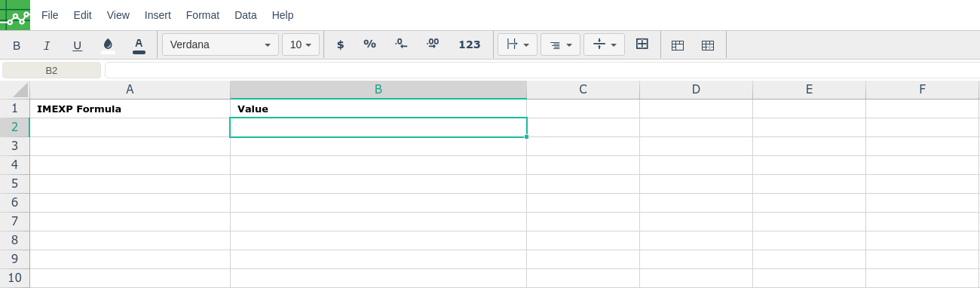Viewport: 980px width, 288px height.
Task: Open the fill color picker
Action: 108,45
